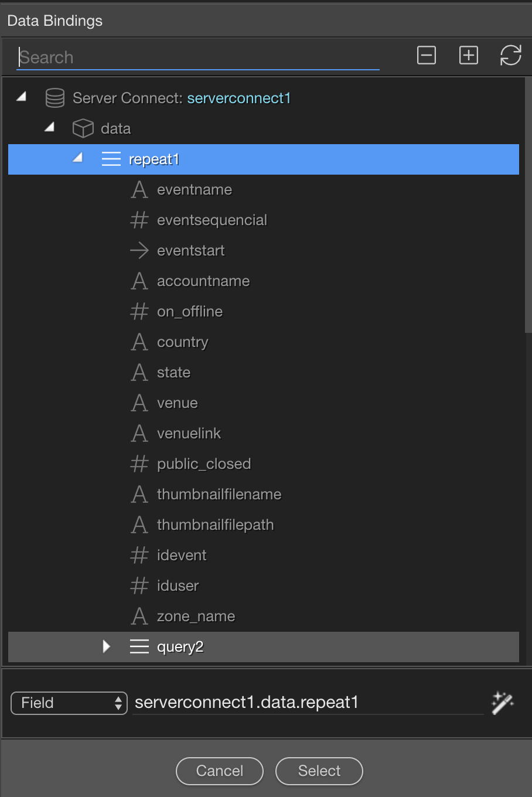Collapse the data node triangle
Image resolution: width=532 pixels, height=797 pixels.
[x=50, y=127]
